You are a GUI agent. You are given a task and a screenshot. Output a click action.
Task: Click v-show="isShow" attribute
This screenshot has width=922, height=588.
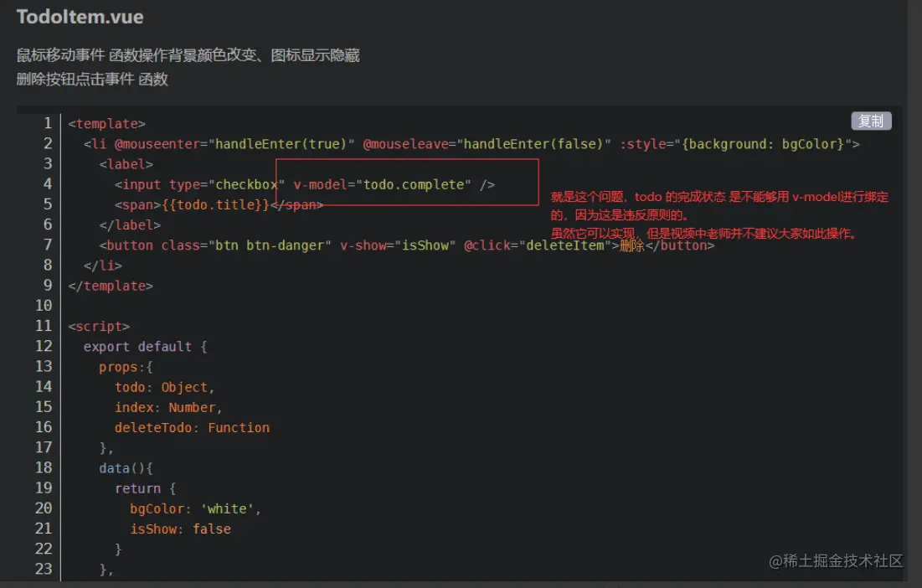click(398, 245)
